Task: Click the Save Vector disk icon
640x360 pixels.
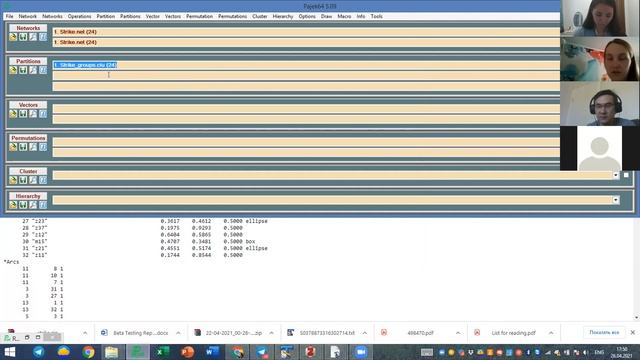Action: coord(23,114)
